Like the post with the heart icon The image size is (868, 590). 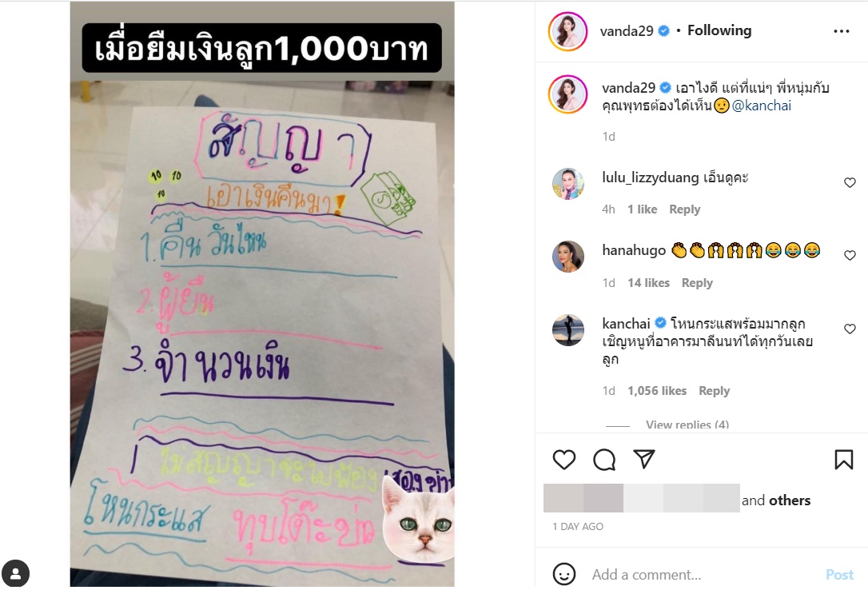coord(564,460)
